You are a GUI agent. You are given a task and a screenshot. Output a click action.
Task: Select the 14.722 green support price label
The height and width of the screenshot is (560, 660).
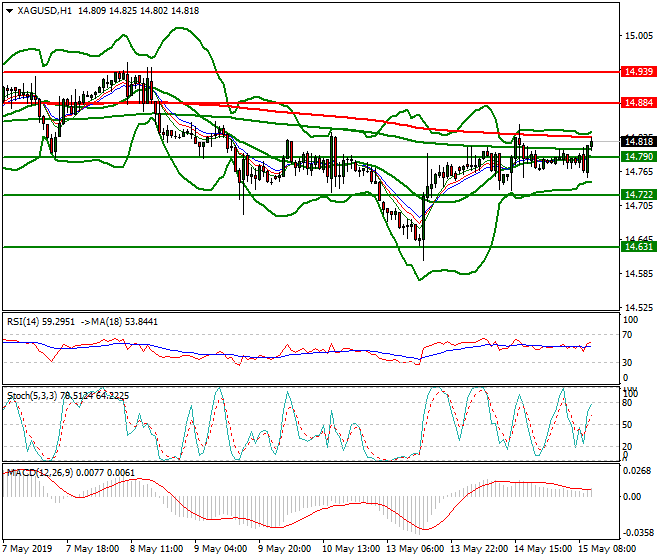point(639,195)
